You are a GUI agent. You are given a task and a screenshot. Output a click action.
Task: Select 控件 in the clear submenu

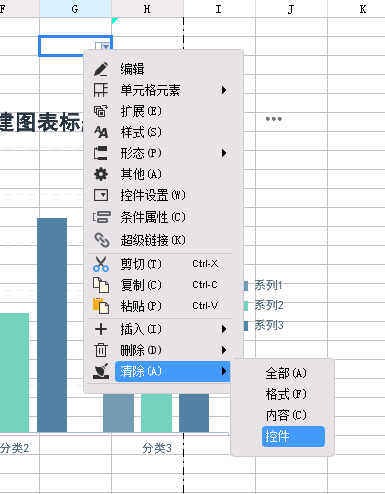(x=293, y=436)
